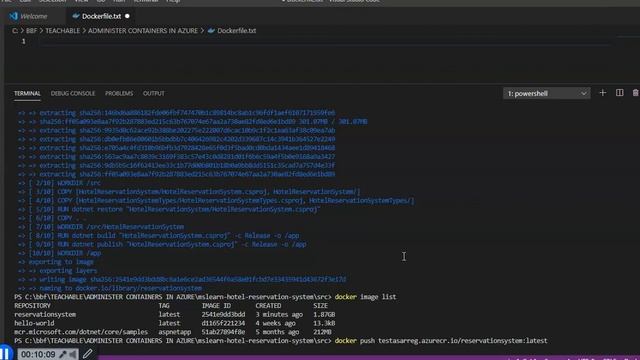The height and width of the screenshot is (360, 640).
Task: Click the 'writing image sha256' output line
Action: click(x=182, y=280)
